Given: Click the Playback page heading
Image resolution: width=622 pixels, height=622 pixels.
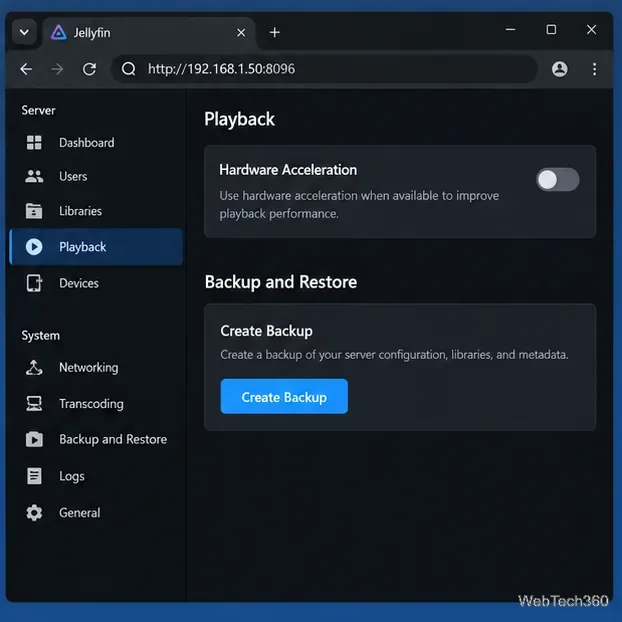Looking at the screenshot, I should click(239, 119).
